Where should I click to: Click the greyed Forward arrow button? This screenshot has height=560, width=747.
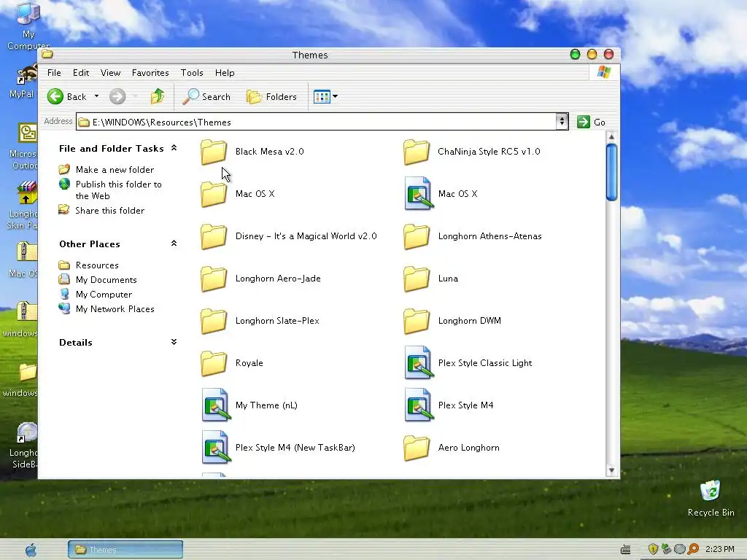click(x=117, y=97)
